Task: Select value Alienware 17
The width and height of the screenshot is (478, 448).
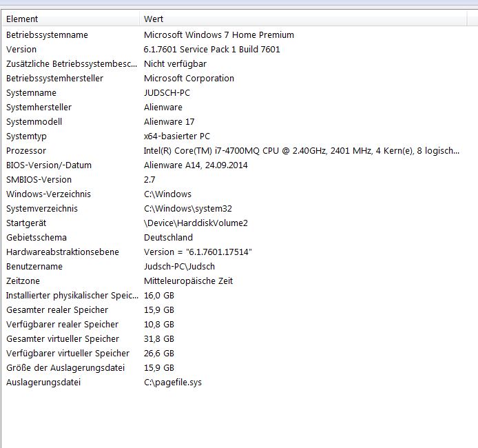Action: [x=169, y=122]
